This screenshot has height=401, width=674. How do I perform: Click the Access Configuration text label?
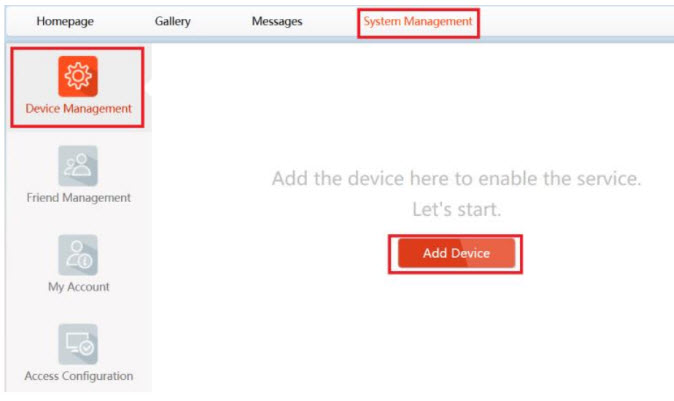(x=78, y=376)
